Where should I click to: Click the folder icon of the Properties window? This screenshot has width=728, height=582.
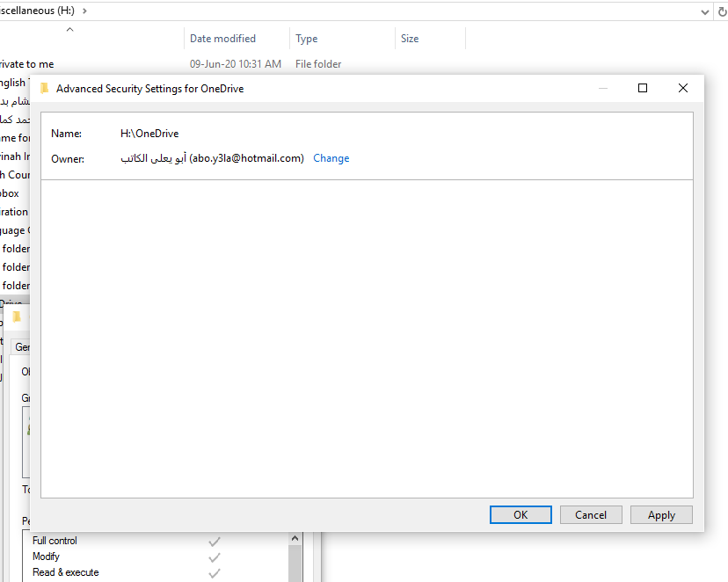17,317
